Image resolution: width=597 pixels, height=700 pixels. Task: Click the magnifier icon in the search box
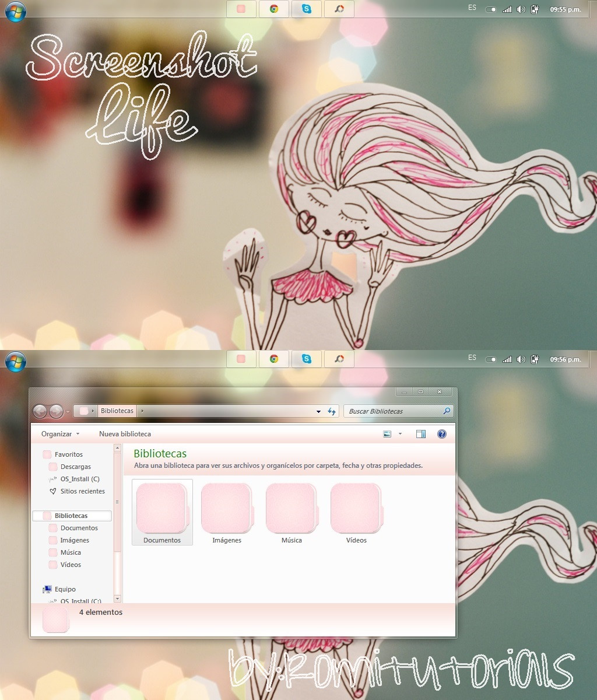pos(447,411)
